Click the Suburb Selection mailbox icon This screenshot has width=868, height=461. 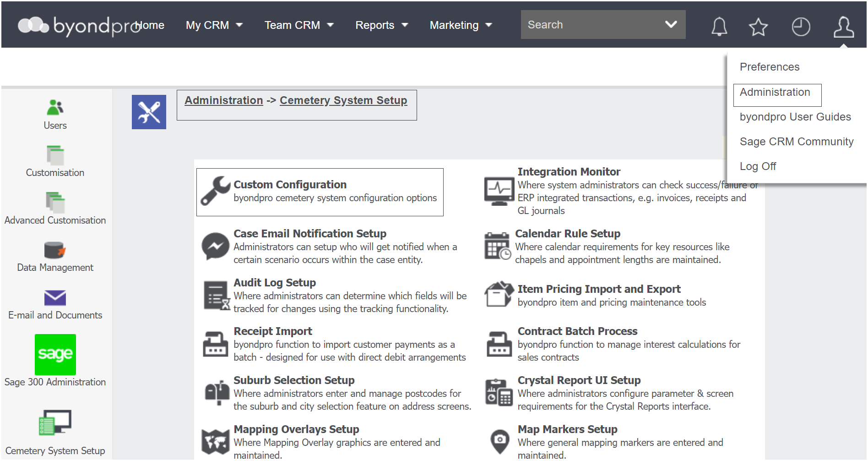tap(217, 393)
